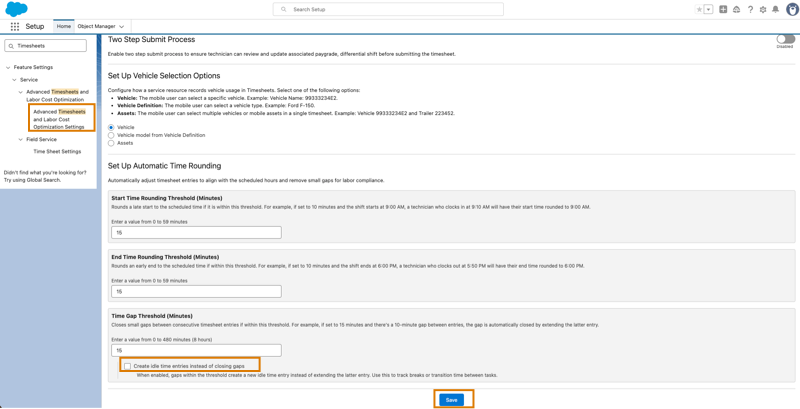Open the Help question mark icon
Screen dimensions: 800x409
coord(750,9)
